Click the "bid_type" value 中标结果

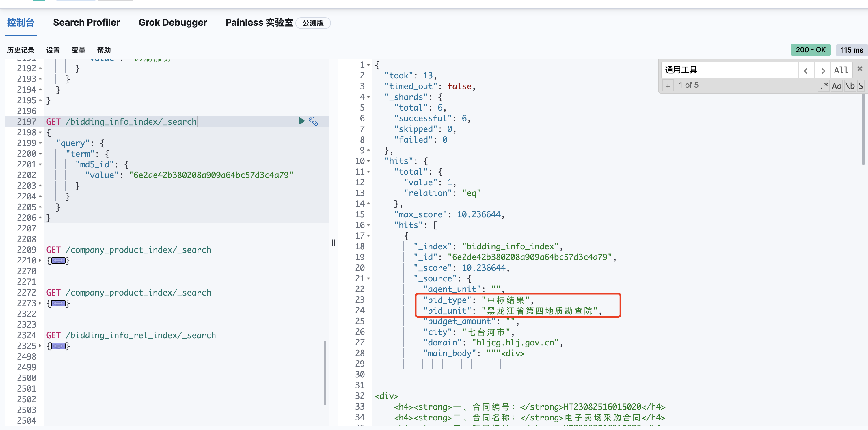[505, 300]
